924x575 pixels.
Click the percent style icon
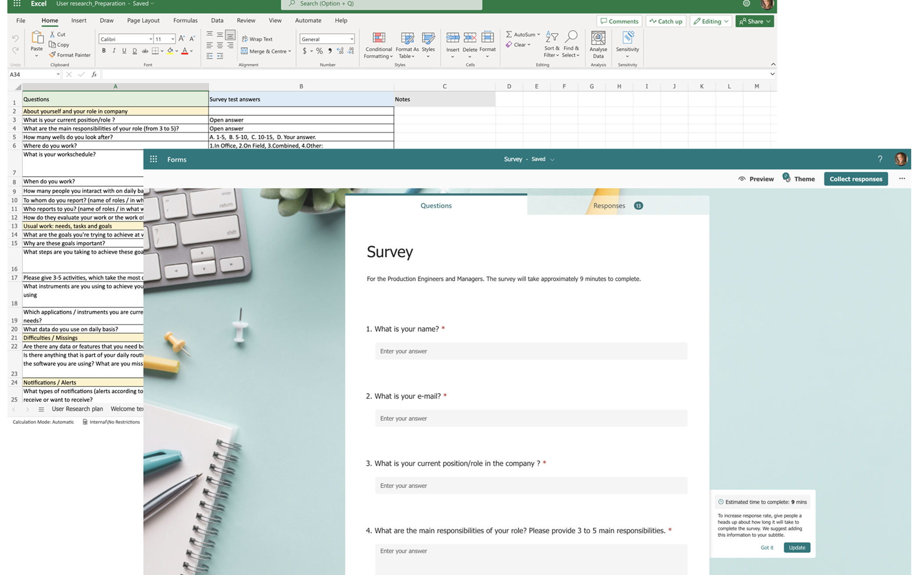click(319, 51)
